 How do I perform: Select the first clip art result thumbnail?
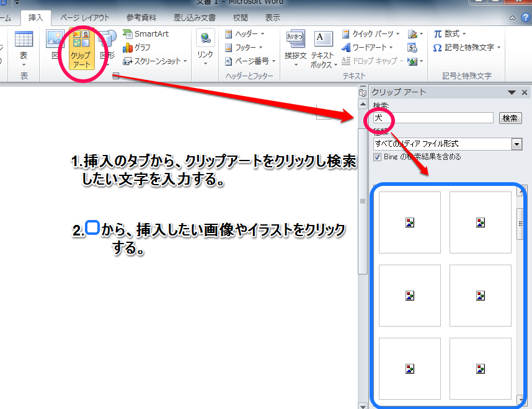coord(409,222)
